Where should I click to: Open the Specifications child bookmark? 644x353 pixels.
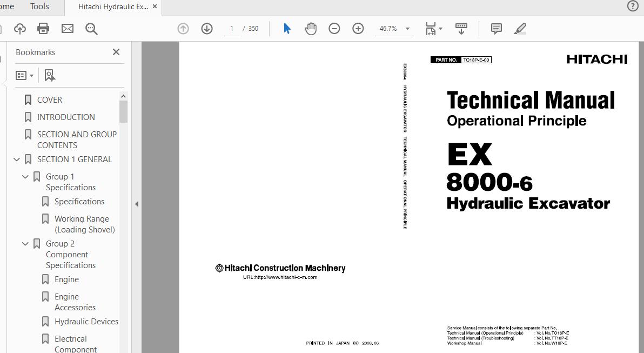click(79, 201)
